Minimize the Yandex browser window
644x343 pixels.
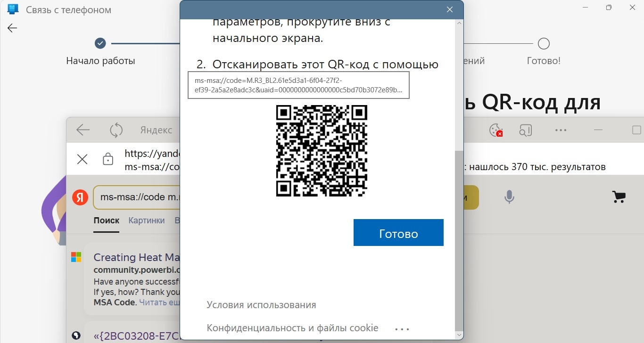point(598,130)
